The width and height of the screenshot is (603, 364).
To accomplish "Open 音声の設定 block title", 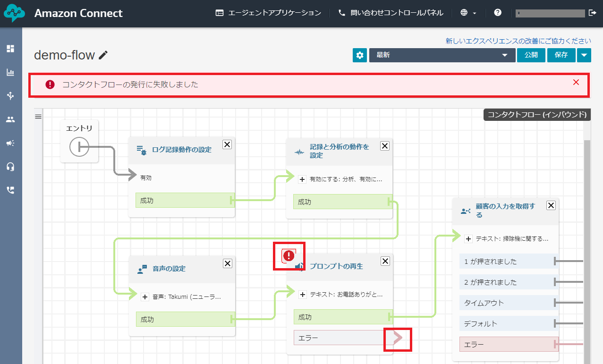I will [x=169, y=269].
